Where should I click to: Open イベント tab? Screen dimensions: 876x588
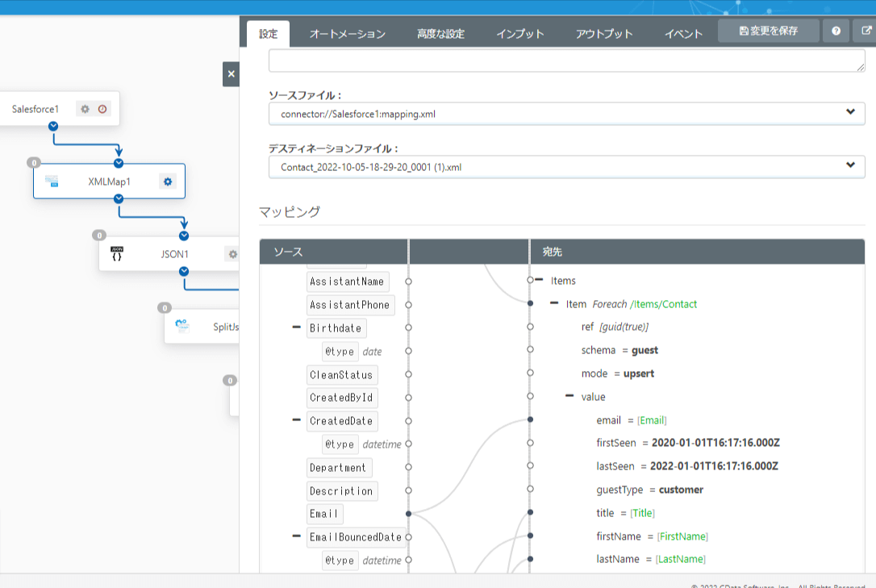point(682,34)
